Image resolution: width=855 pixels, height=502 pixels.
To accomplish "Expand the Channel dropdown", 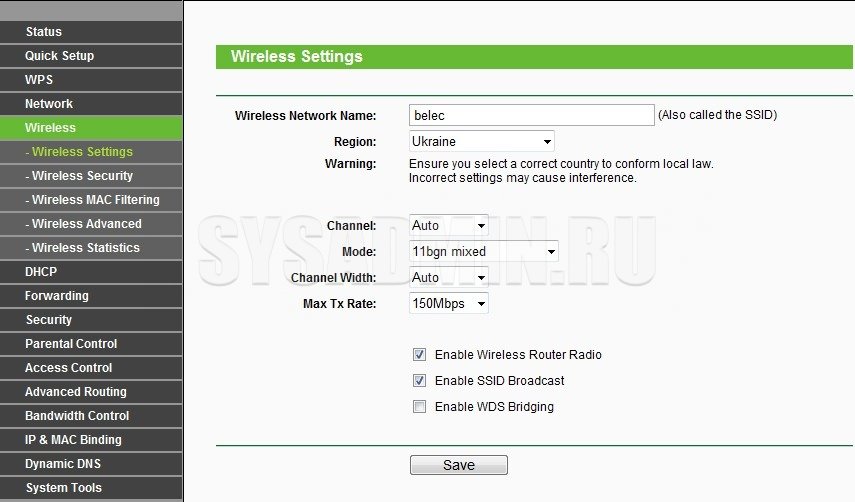I will click(x=449, y=226).
